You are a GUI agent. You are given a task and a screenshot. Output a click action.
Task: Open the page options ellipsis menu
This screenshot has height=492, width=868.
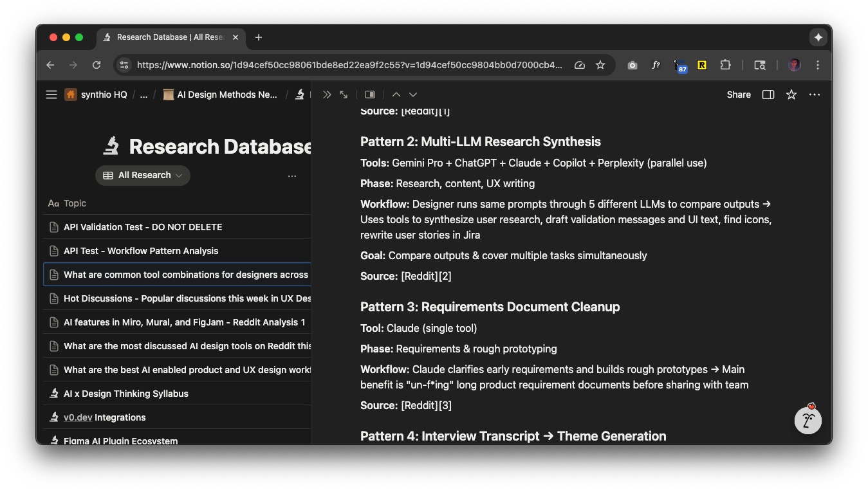click(x=815, y=95)
